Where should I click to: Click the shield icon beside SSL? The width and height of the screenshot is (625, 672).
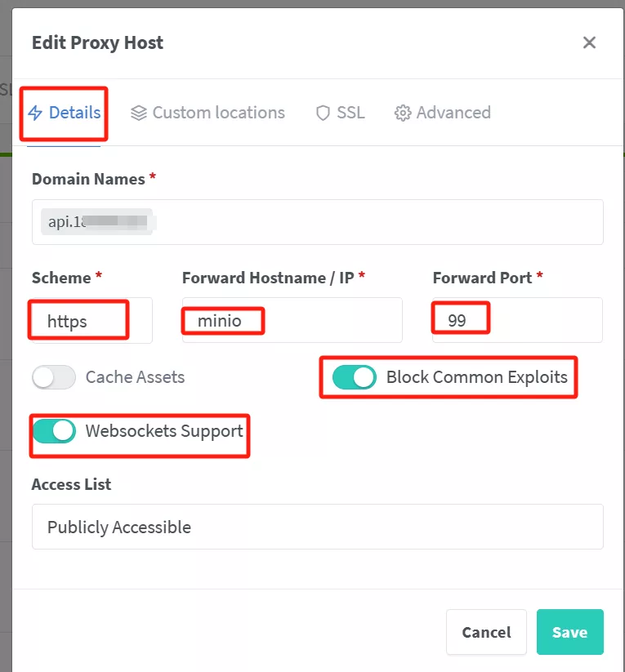[x=323, y=113]
